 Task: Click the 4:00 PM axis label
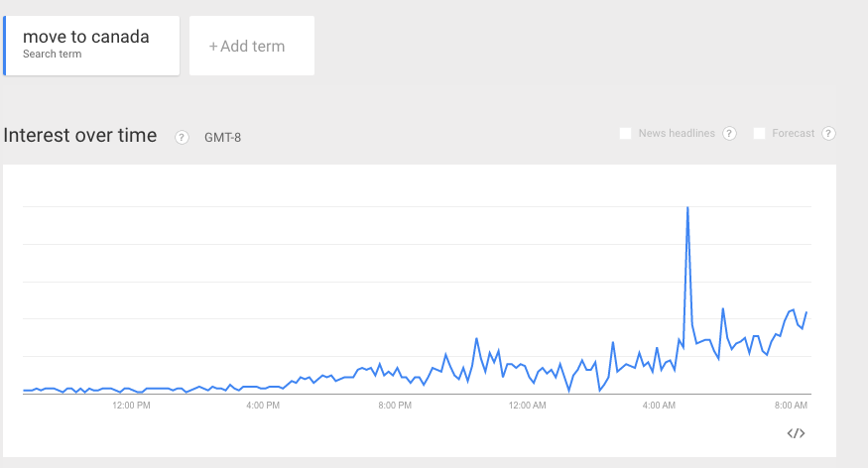pos(263,406)
